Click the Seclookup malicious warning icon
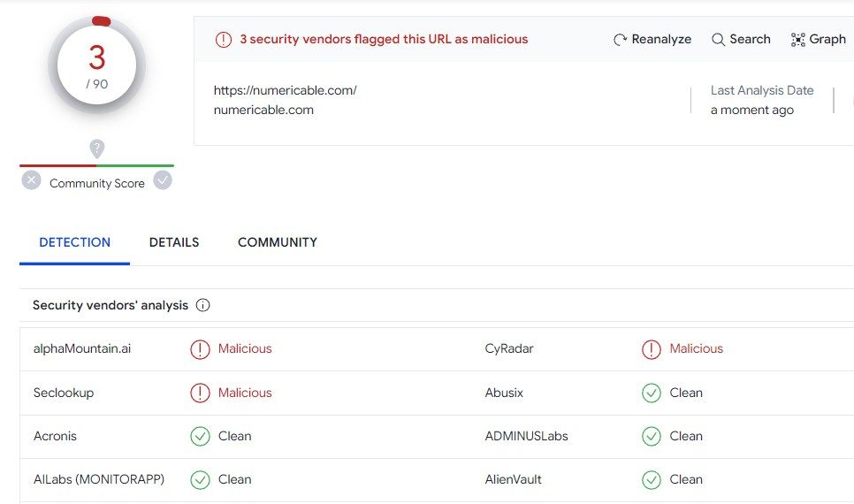The image size is (854, 504). 200,393
